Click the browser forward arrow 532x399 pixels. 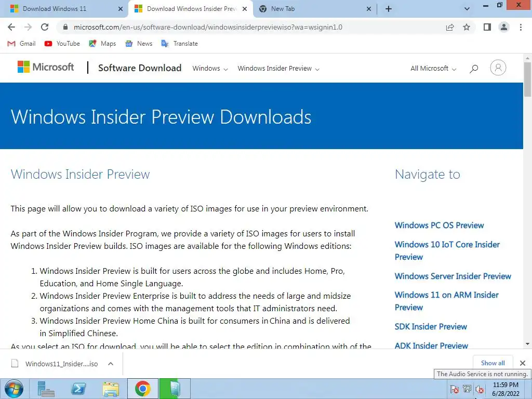click(28, 27)
